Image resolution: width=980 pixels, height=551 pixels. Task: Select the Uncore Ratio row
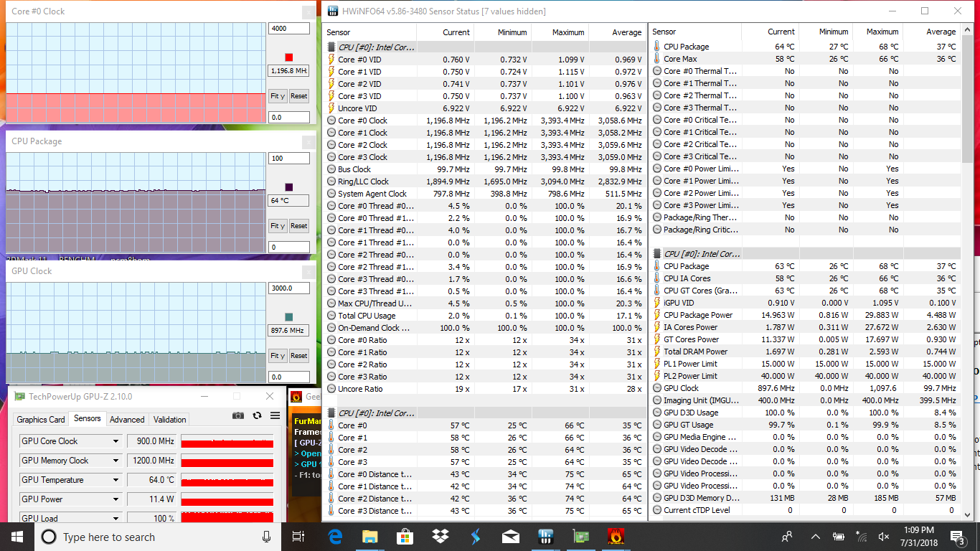click(x=485, y=389)
